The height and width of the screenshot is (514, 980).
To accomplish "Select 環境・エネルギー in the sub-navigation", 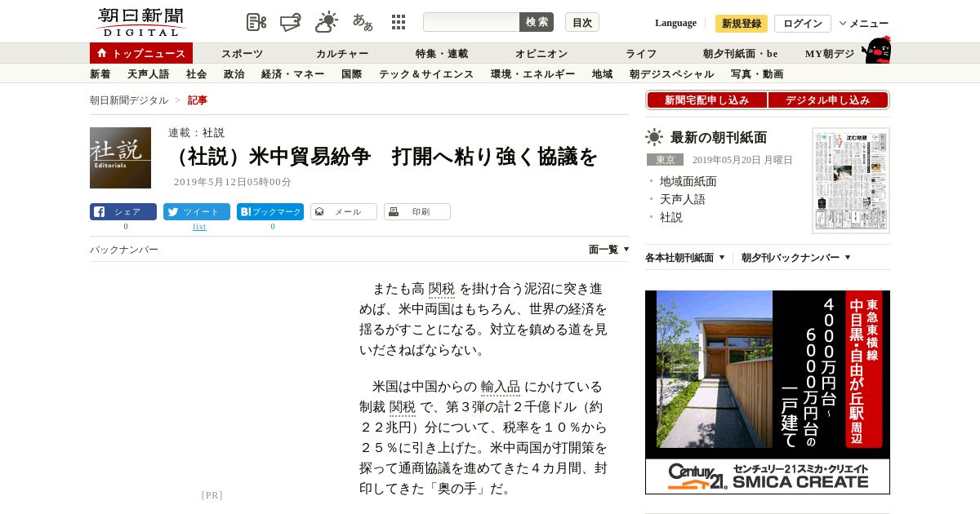I will coord(533,74).
